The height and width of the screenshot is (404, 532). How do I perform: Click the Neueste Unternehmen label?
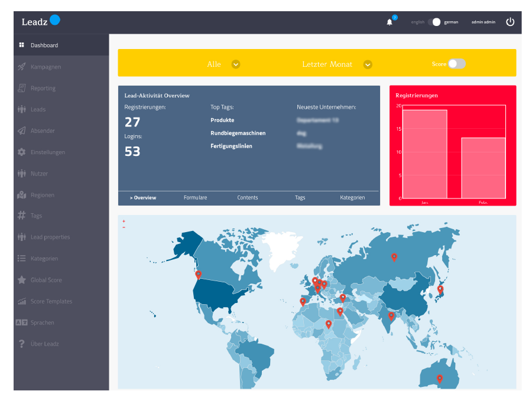click(326, 107)
